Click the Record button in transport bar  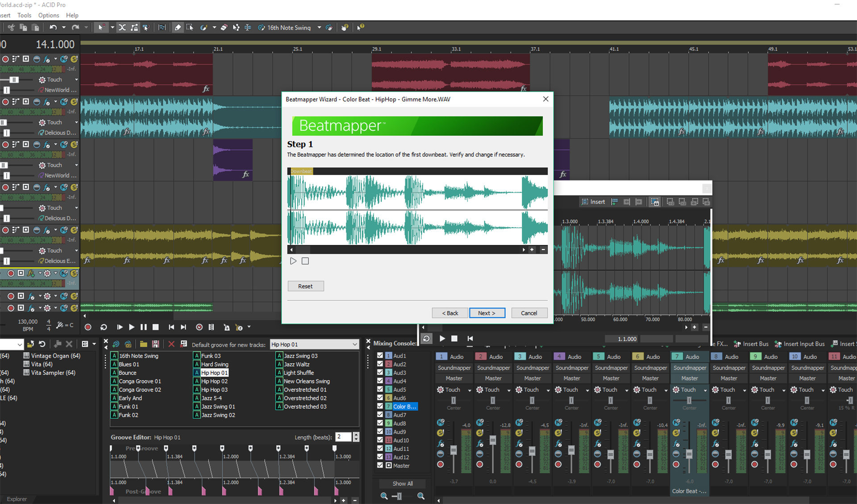click(88, 327)
